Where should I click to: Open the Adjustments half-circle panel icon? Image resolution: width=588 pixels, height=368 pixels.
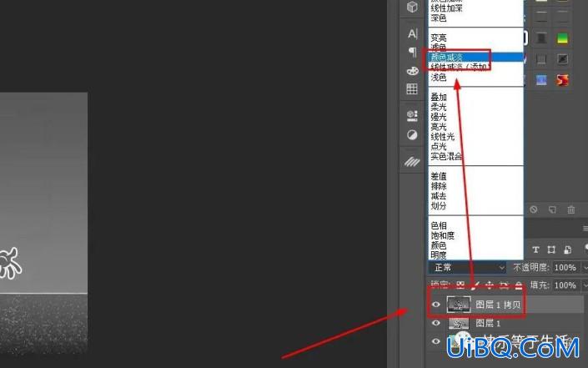(412, 134)
